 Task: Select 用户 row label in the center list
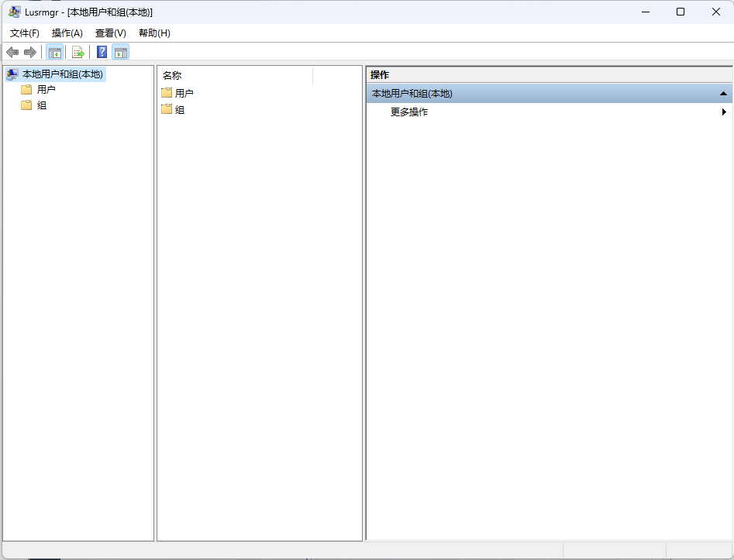point(184,93)
